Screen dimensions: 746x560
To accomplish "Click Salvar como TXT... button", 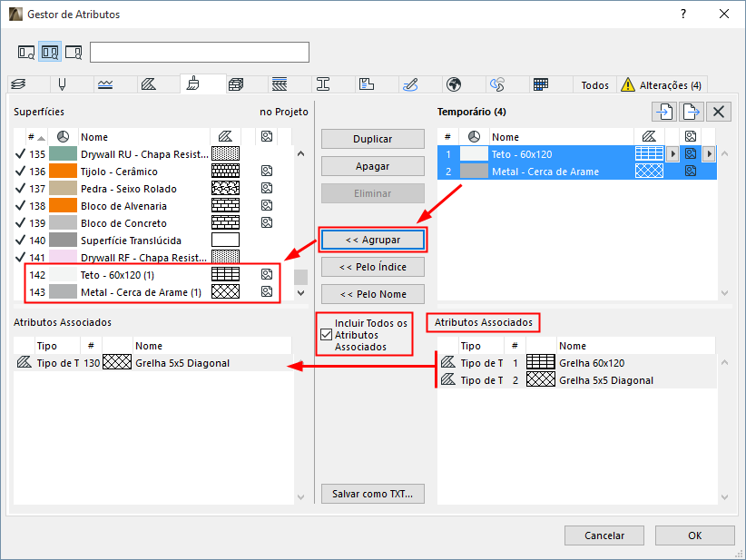I will click(x=372, y=494).
